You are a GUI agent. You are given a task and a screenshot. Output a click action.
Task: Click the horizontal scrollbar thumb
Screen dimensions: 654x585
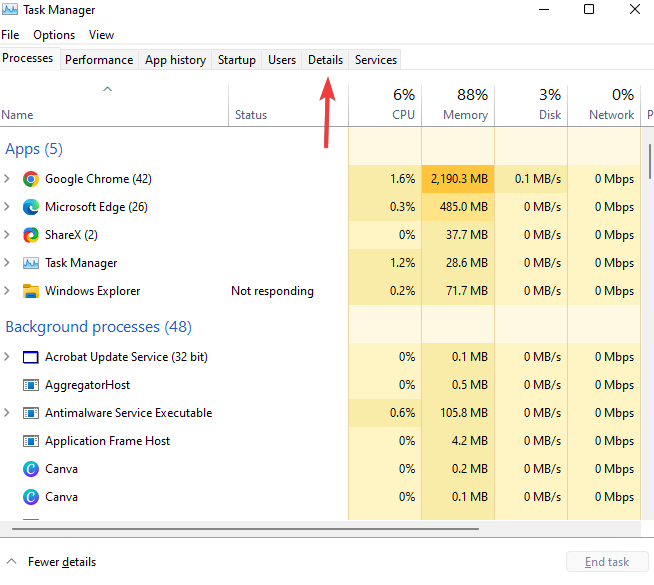(245, 529)
